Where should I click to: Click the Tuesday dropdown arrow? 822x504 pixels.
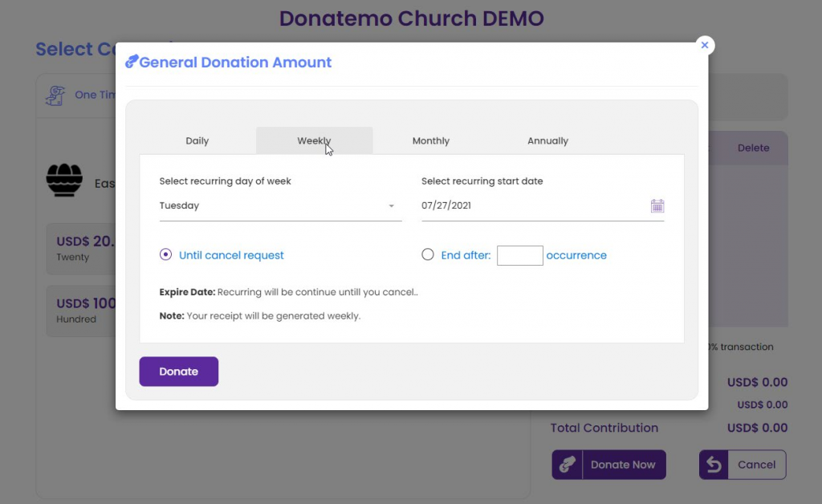pyautogui.click(x=392, y=206)
